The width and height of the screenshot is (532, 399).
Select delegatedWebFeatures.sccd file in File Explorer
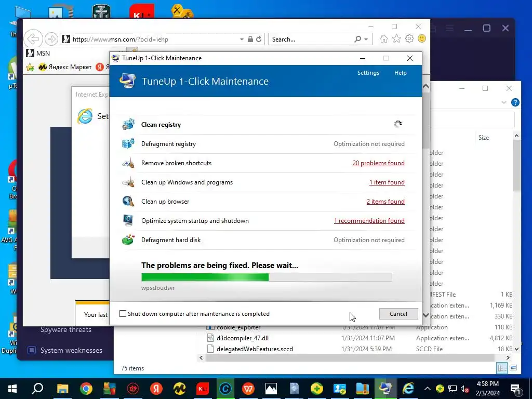tap(255, 349)
